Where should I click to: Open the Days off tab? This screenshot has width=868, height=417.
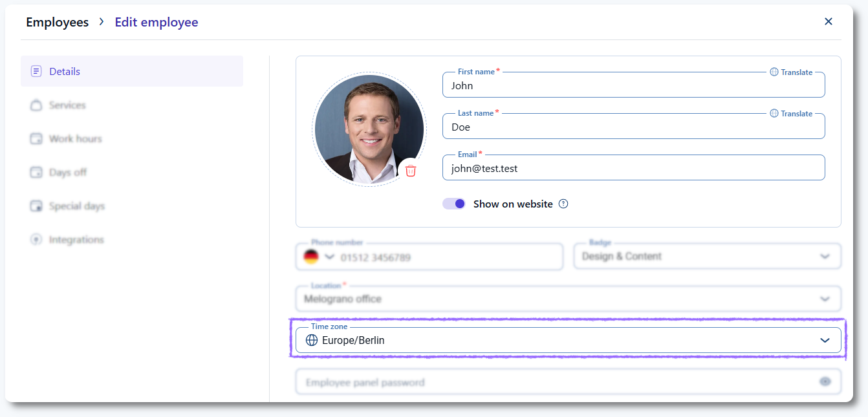pos(67,173)
